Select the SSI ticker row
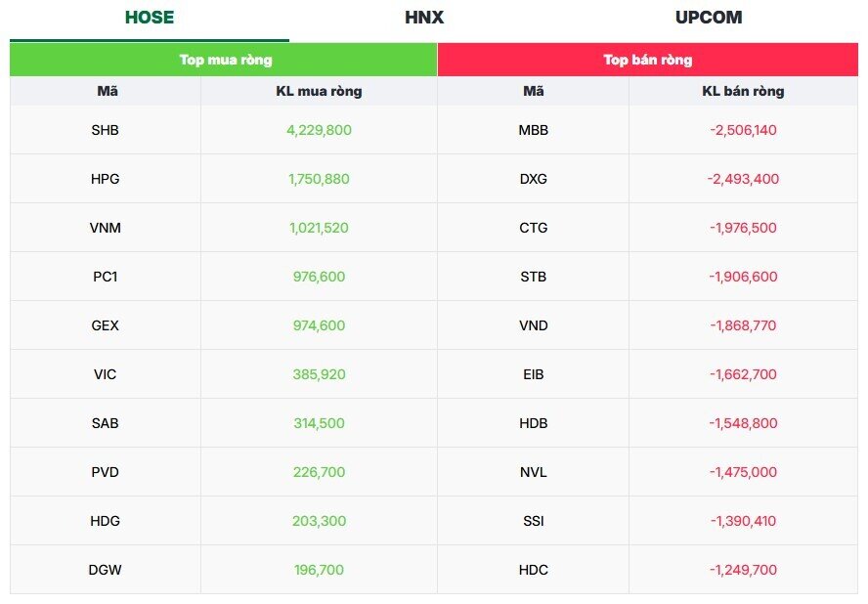 533,521
